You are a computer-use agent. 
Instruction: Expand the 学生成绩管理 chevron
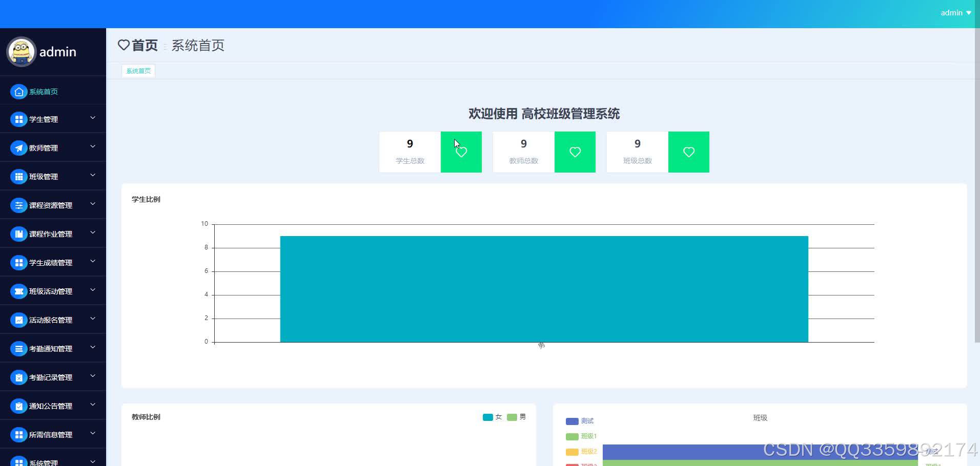coord(93,262)
